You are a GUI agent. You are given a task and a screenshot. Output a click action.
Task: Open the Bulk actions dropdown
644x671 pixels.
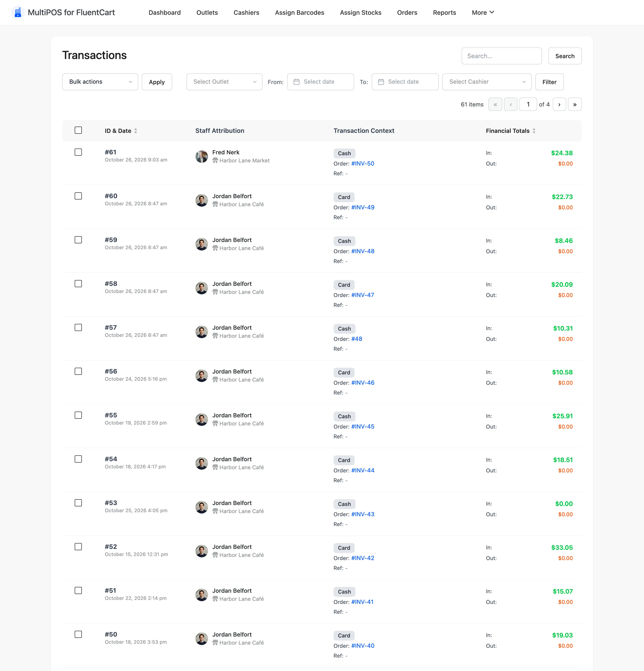[100, 82]
